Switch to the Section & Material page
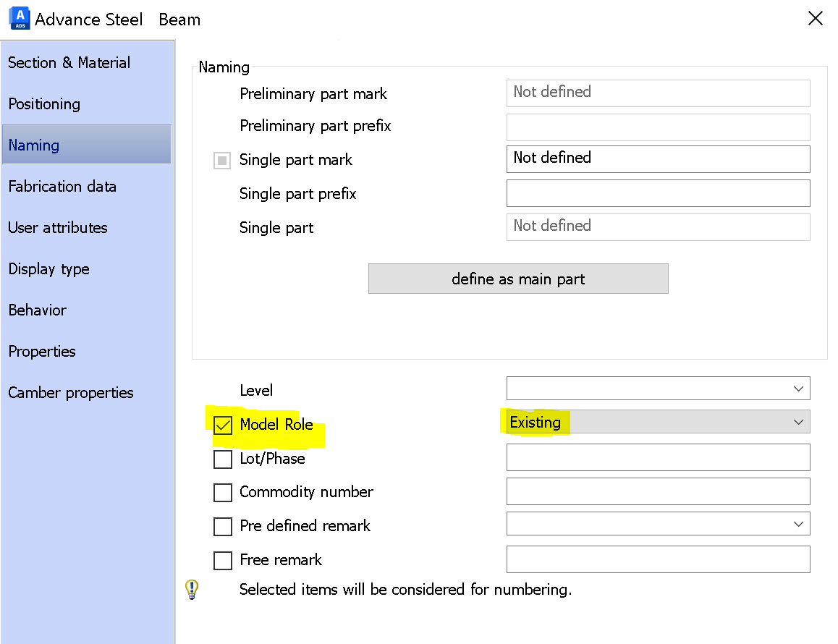The height and width of the screenshot is (644, 838). coord(69,63)
